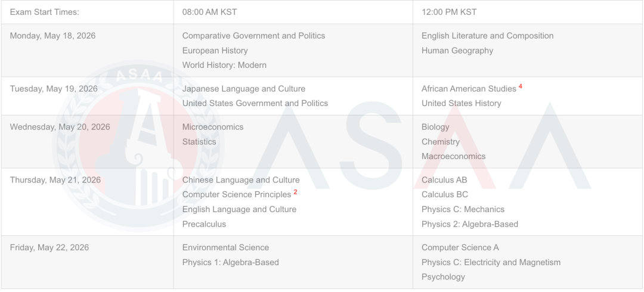Screen dimensions: 644x292
Task: Select Physics C: Electricity and Magnetism
Action: pyautogui.click(x=491, y=262)
